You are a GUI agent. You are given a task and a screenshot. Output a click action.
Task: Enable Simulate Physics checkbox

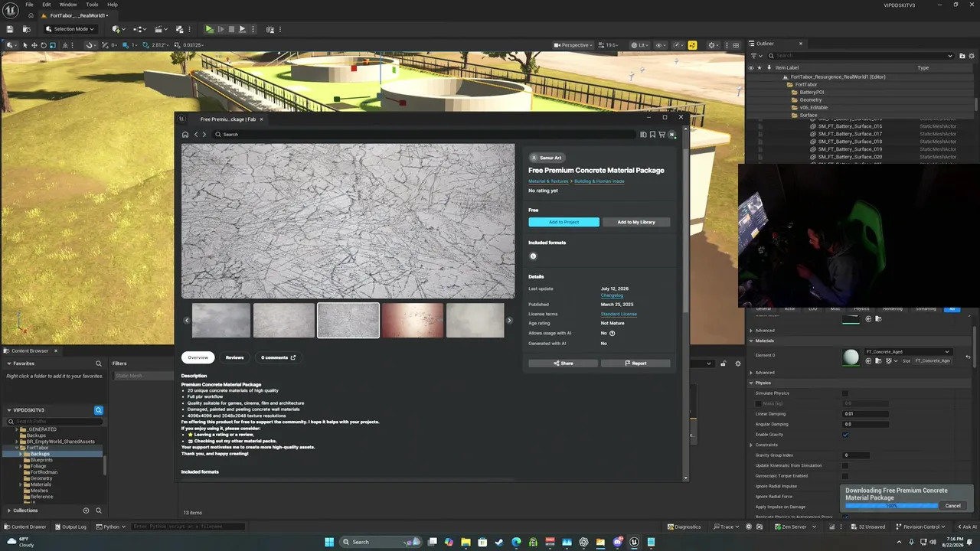[845, 393]
